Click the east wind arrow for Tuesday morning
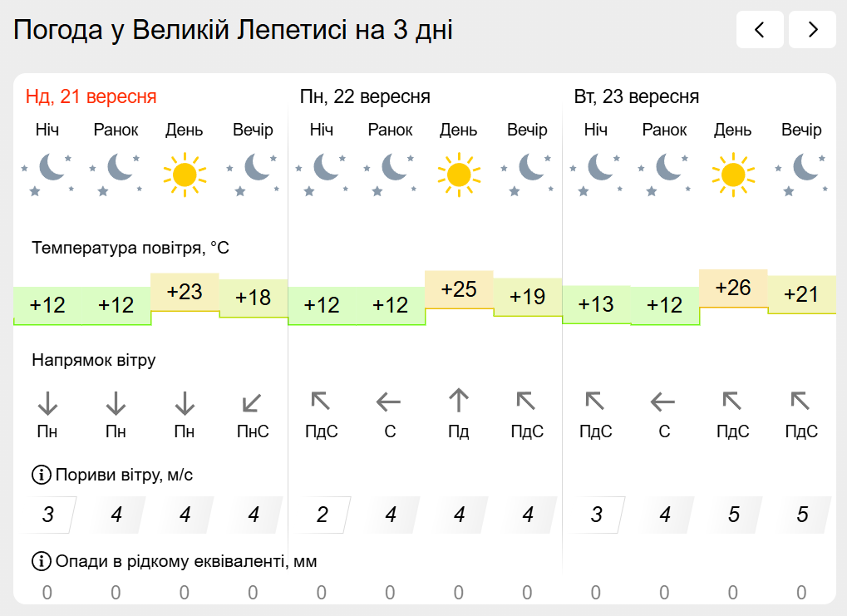847x616 pixels. pyautogui.click(x=662, y=402)
